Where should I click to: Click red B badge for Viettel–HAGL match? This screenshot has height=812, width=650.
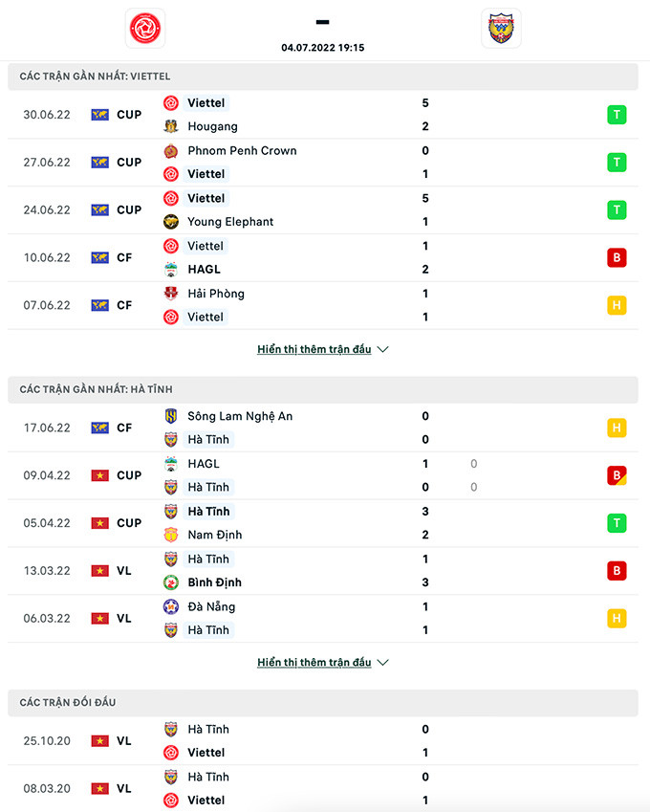[x=617, y=257]
